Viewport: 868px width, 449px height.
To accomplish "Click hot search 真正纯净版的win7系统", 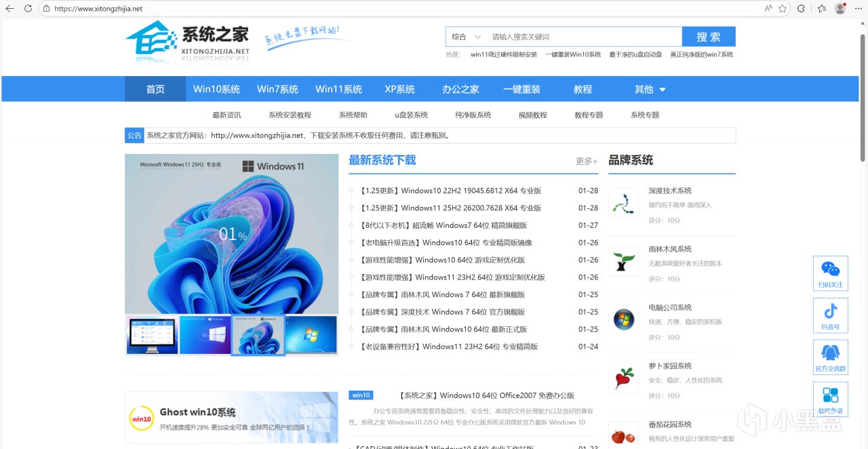I will pyautogui.click(x=701, y=55).
